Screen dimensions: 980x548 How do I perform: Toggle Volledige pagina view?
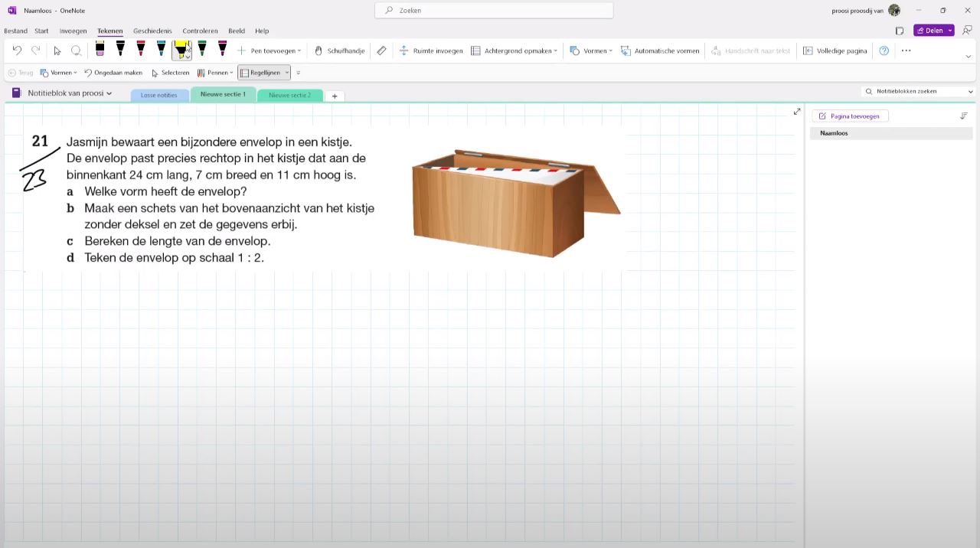click(835, 51)
